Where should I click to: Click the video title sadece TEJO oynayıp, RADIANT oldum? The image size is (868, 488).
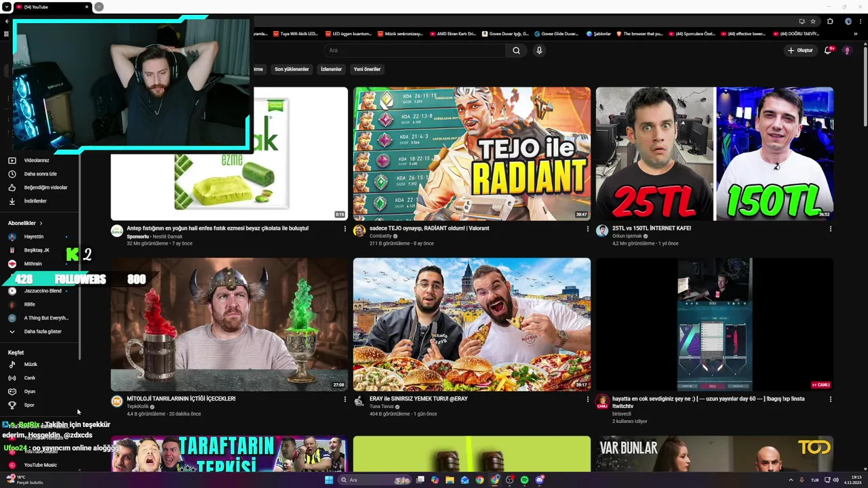coord(429,228)
